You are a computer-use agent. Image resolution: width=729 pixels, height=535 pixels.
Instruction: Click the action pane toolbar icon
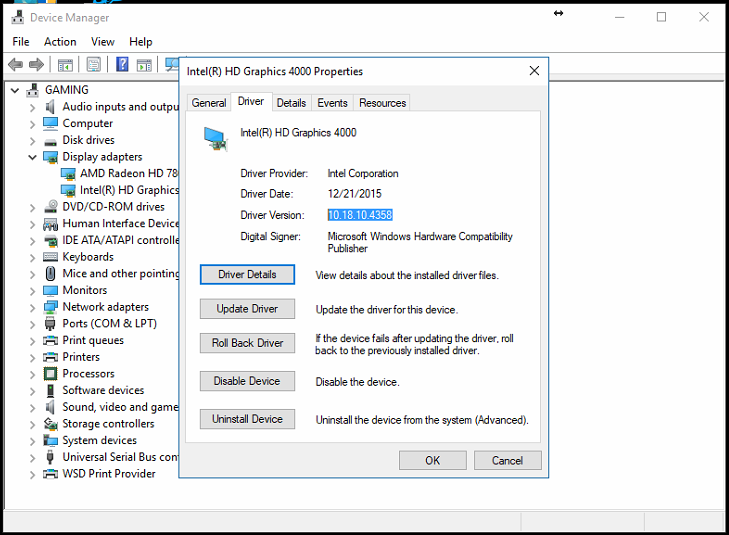click(144, 65)
